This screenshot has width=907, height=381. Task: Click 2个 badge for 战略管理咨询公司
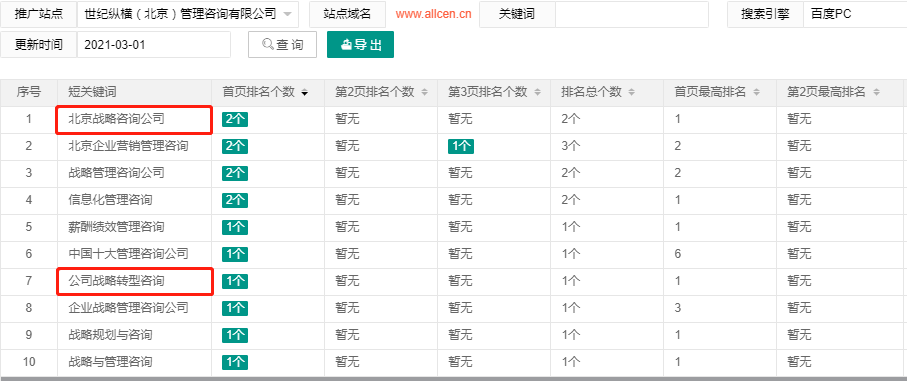235,173
